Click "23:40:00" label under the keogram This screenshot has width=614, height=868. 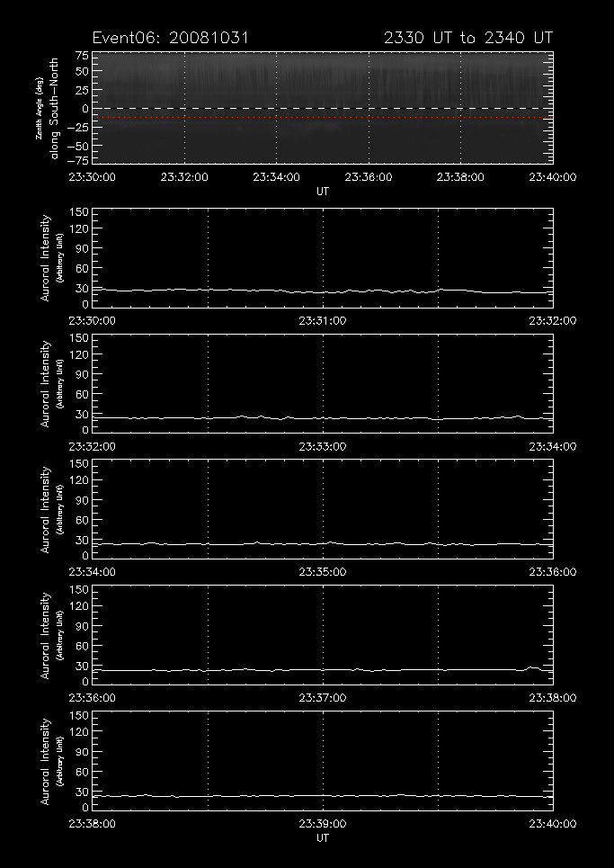click(x=553, y=177)
